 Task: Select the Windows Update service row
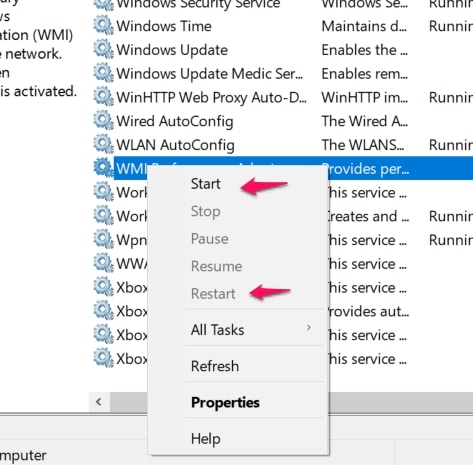[283, 50]
